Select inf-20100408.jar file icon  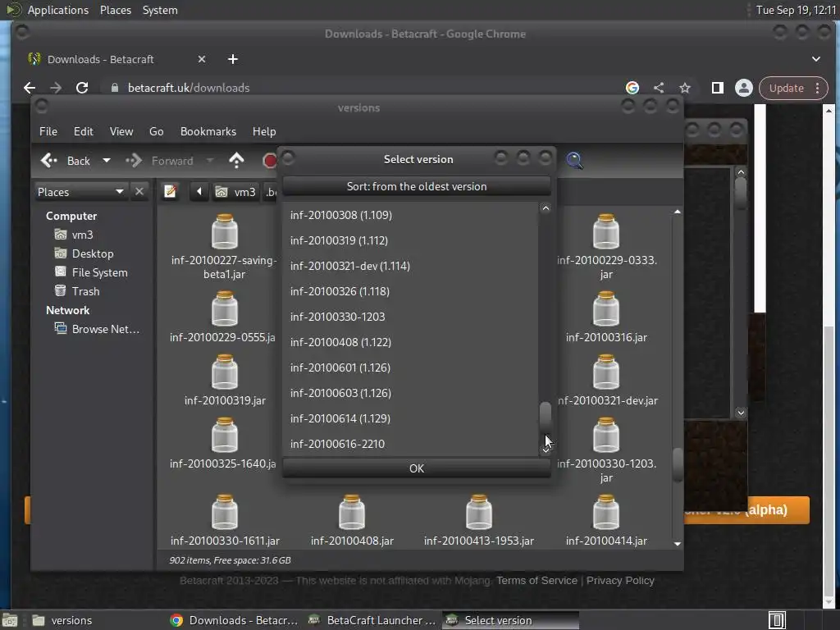[x=352, y=513]
